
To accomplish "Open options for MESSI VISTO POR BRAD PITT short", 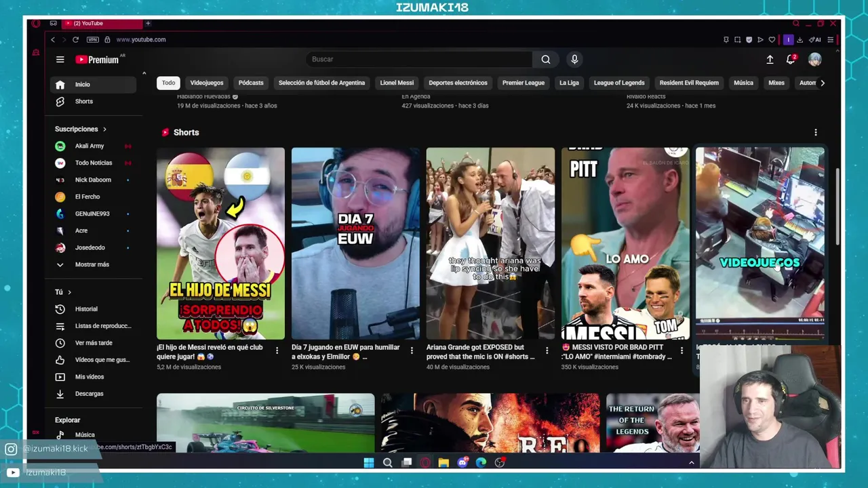I will (682, 350).
